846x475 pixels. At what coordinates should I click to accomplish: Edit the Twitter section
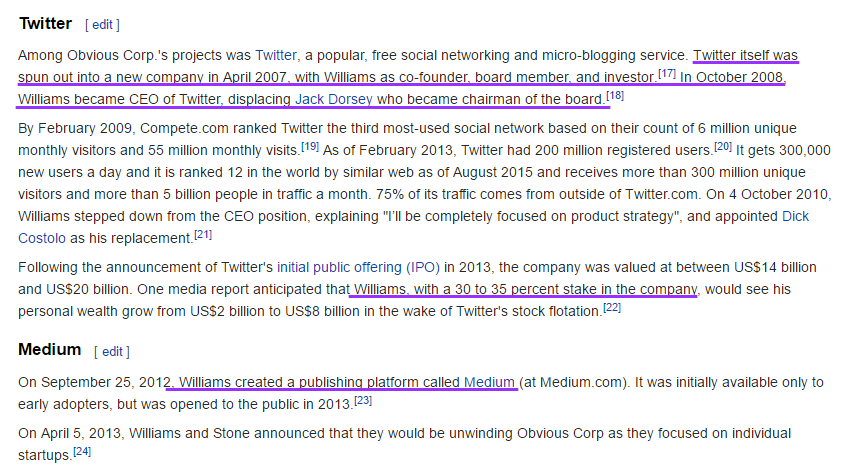point(103,25)
